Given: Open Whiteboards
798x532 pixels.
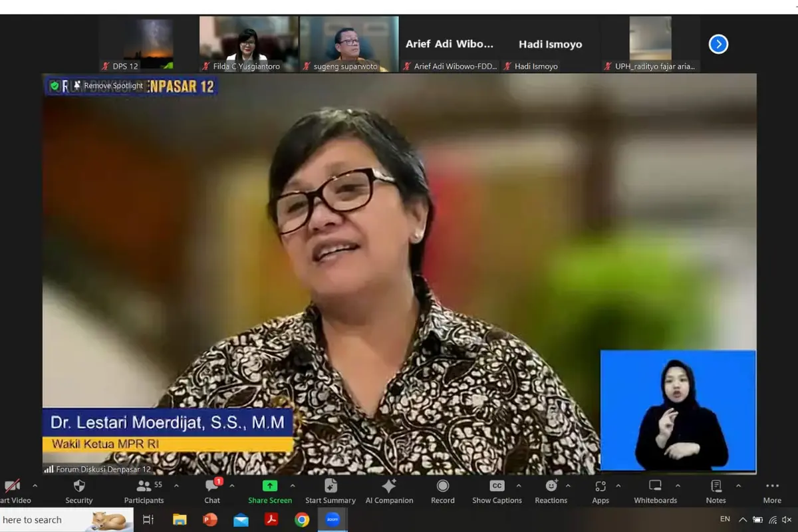Looking at the screenshot, I should pos(655,492).
